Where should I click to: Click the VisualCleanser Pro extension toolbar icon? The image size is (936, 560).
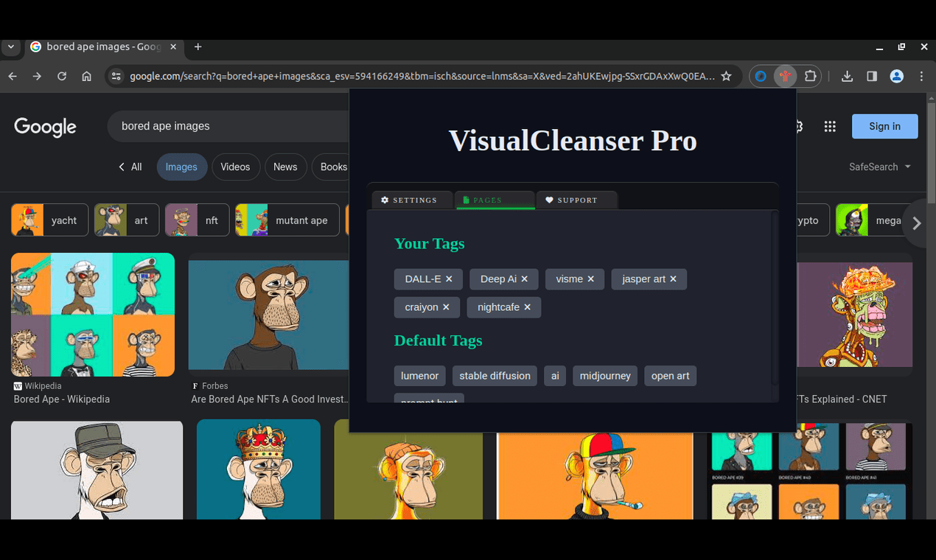786,76
